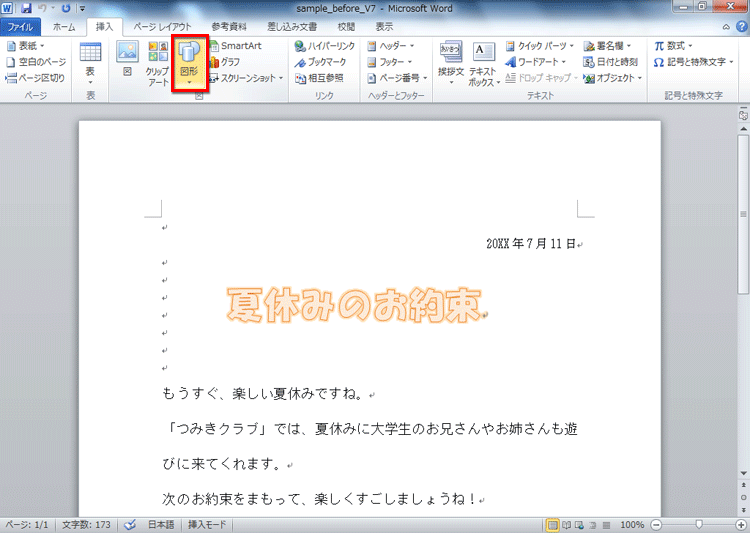Toggle 挿入モード insert mode
The width and height of the screenshot is (750, 533).
206,525
